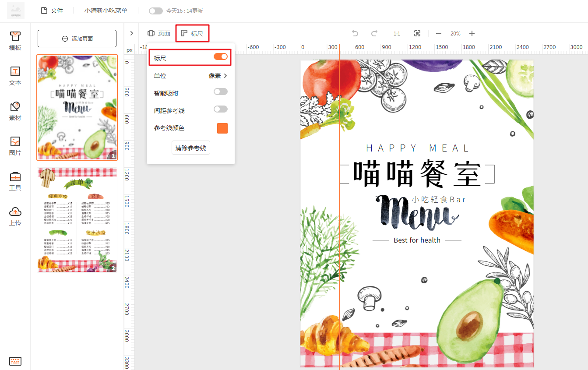Click the 小清新小吃菜单 document title

[x=106, y=11]
